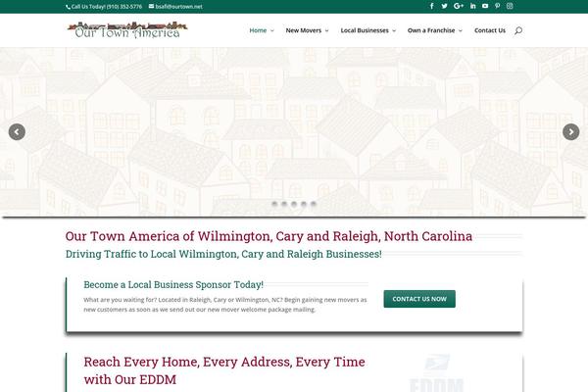Open the LinkedIn social icon
The height and width of the screenshot is (392, 588).
(x=473, y=6)
